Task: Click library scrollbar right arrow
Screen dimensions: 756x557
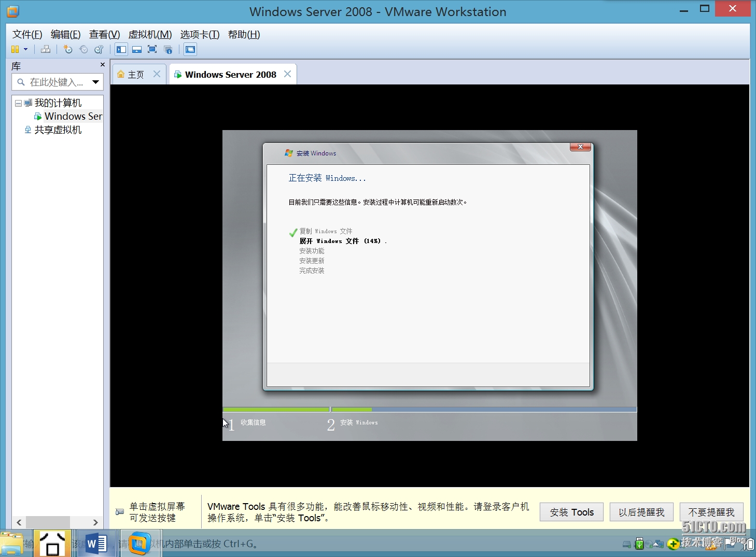Action: click(95, 522)
